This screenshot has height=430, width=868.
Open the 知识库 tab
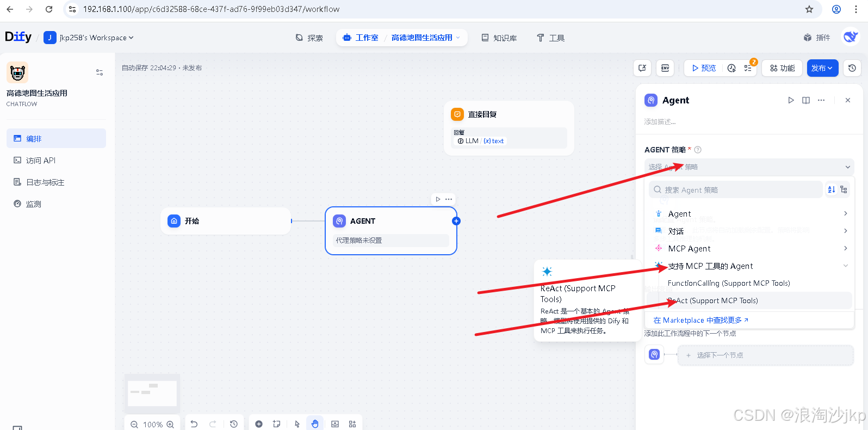(499, 38)
